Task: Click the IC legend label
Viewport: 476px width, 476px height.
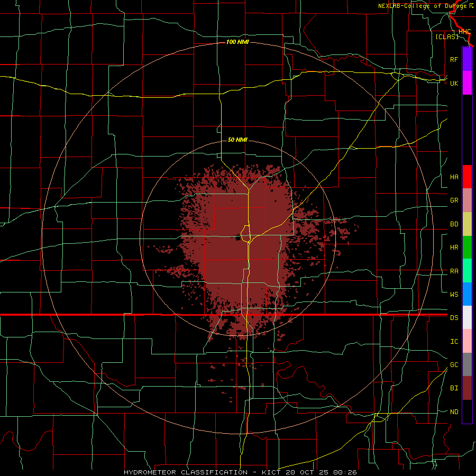Action: tap(454, 342)
